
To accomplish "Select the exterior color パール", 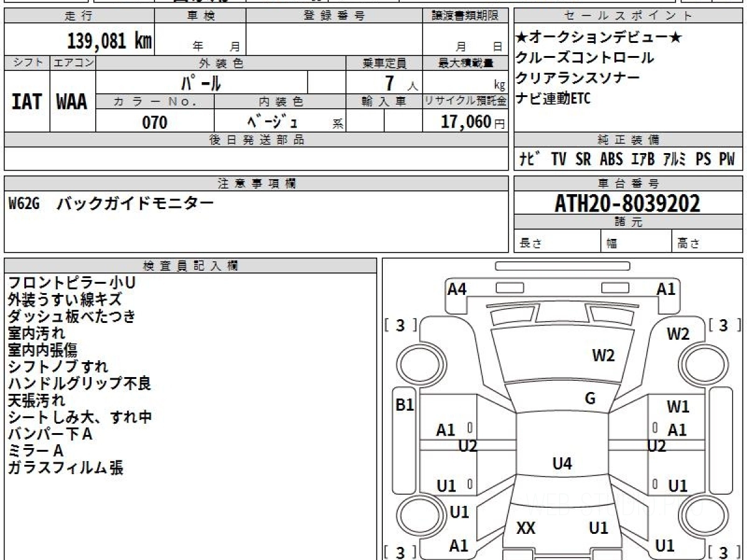I will click(x=201, y=82).
